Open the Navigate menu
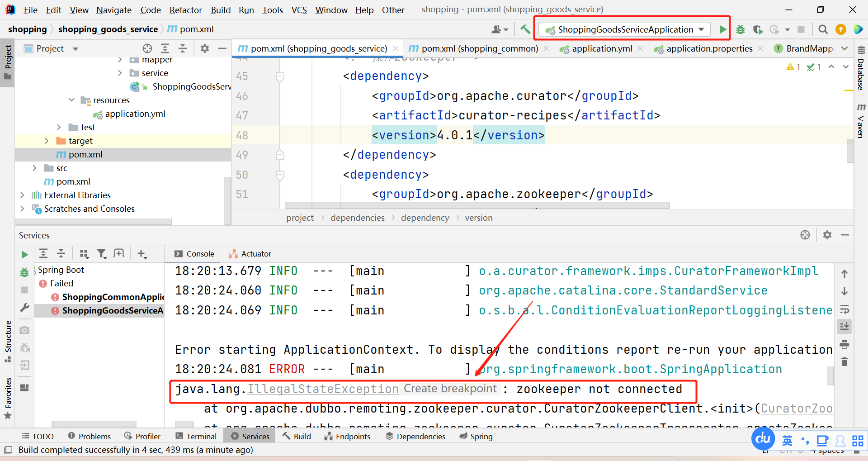This screenshot has height=461, width=868. (114, 10)
